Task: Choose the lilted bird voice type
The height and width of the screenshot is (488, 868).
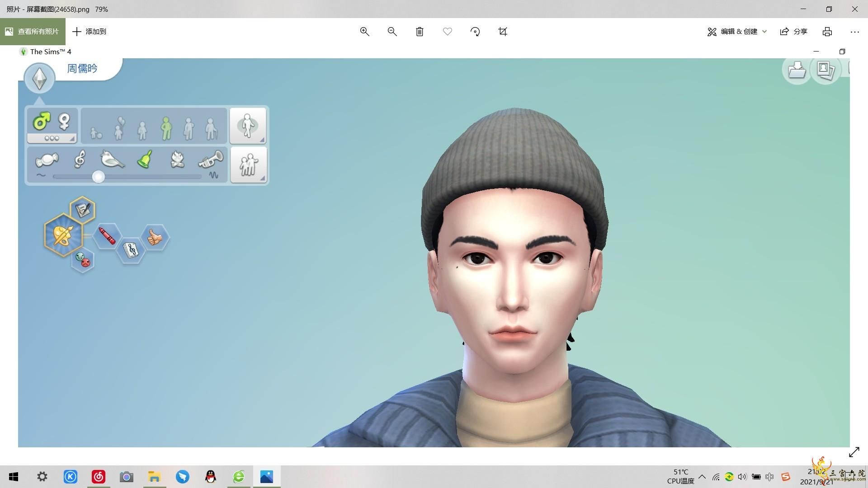Action: [x=112, y=159]
